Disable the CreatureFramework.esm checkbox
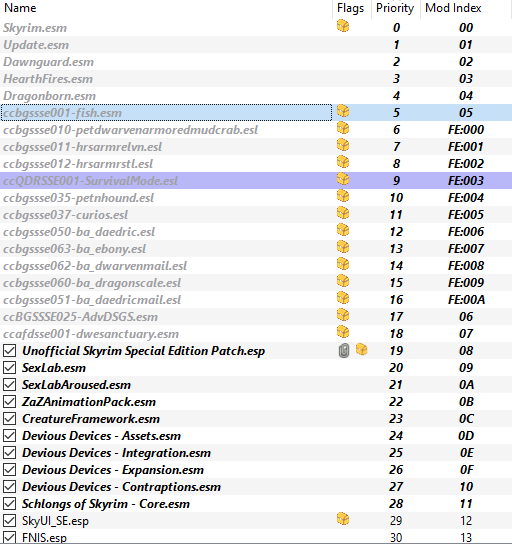 point(9,418)
